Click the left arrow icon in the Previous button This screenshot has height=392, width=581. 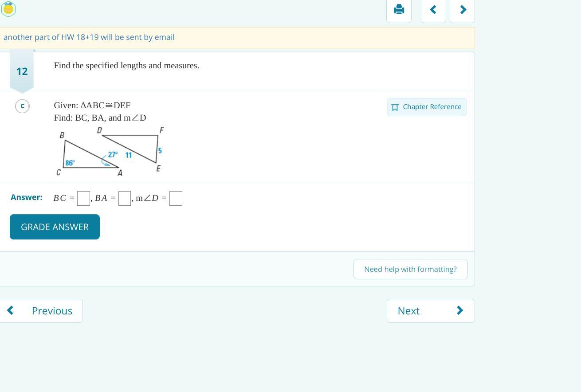[x=10, y=310]
